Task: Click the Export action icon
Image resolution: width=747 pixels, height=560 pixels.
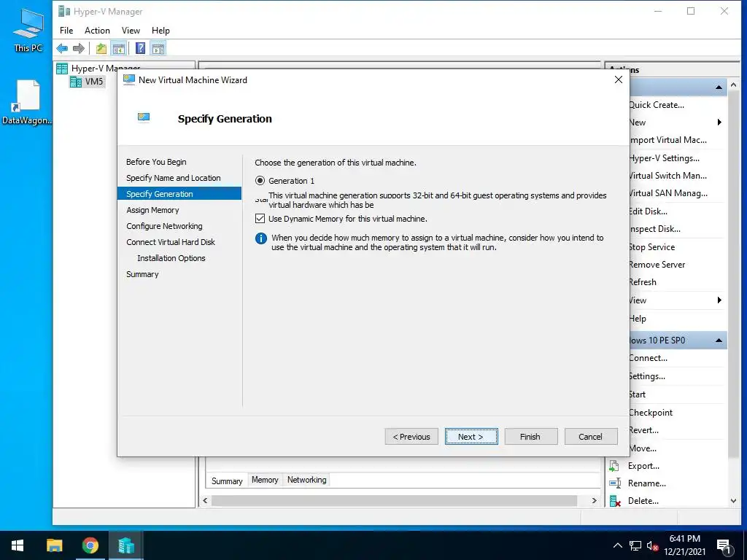Action: pyautogui.click(x=614, y=466)
